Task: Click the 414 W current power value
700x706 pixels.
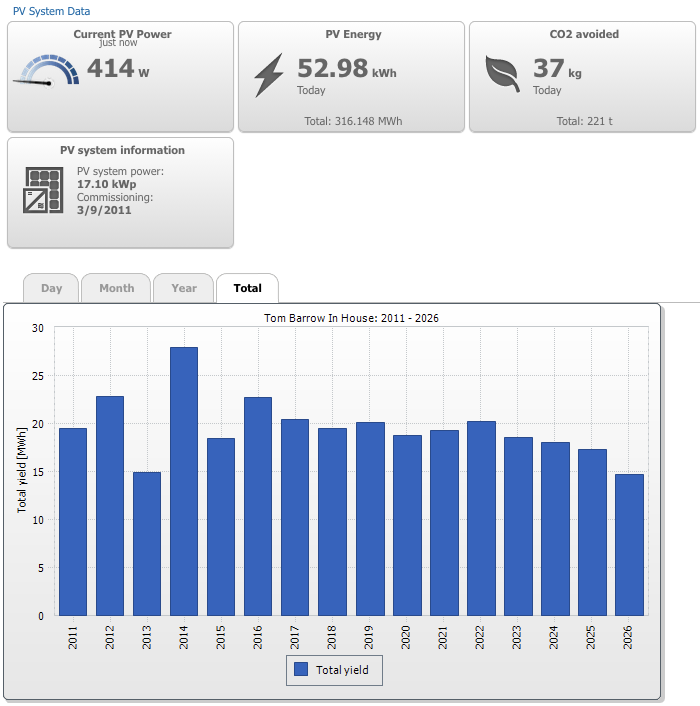Action: coord(118,68)
